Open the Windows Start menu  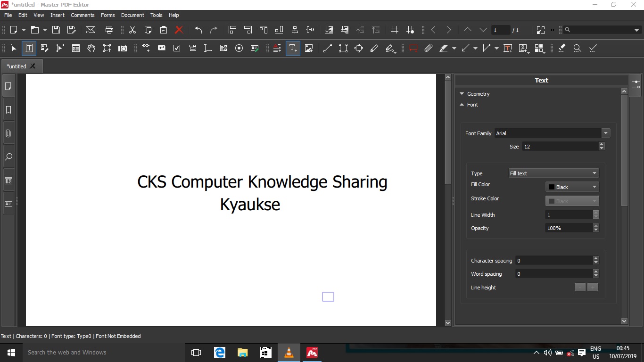coord(11,352)
